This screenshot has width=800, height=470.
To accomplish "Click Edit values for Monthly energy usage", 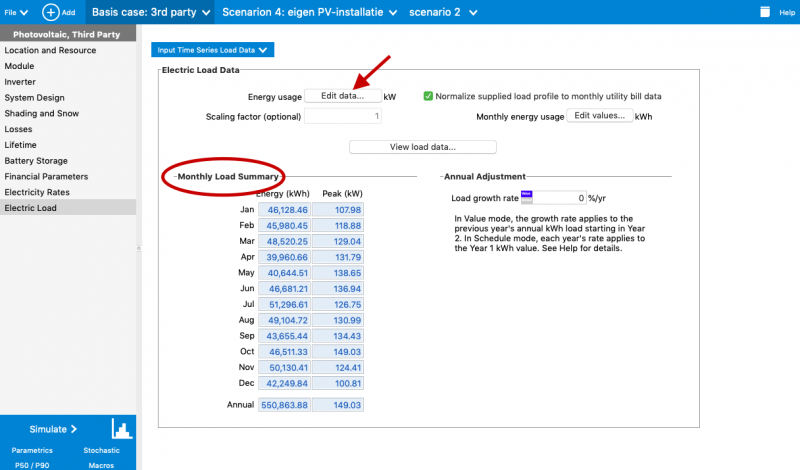I will 600,116.
